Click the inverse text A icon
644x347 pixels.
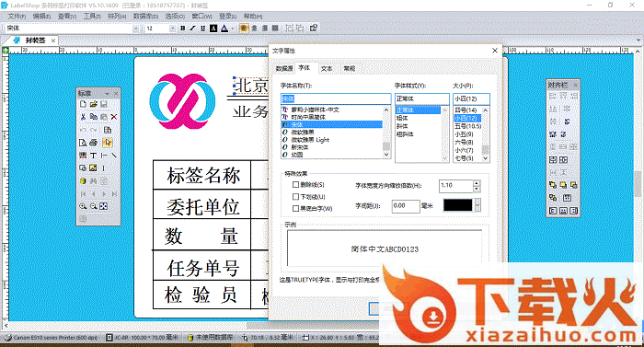click(x=213, y=28)
